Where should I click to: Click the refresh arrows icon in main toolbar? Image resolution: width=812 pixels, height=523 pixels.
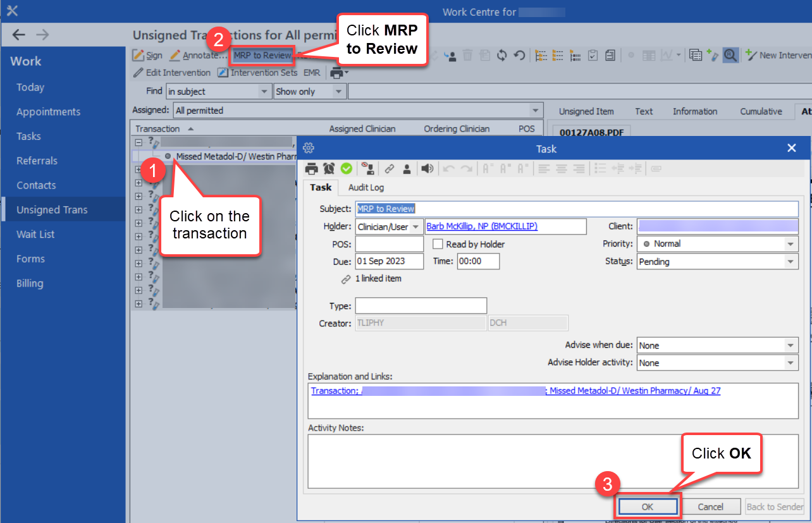501,56
